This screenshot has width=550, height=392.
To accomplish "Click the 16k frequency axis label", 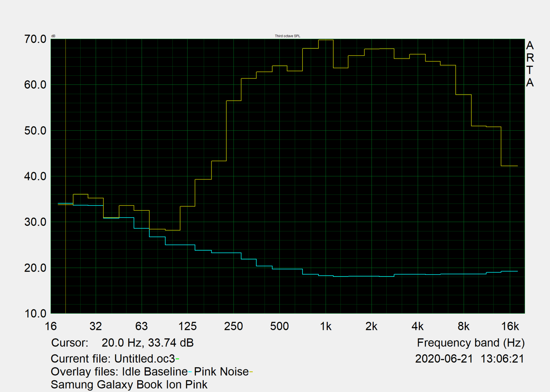I will pyautogui.click(x=510, y=326).
